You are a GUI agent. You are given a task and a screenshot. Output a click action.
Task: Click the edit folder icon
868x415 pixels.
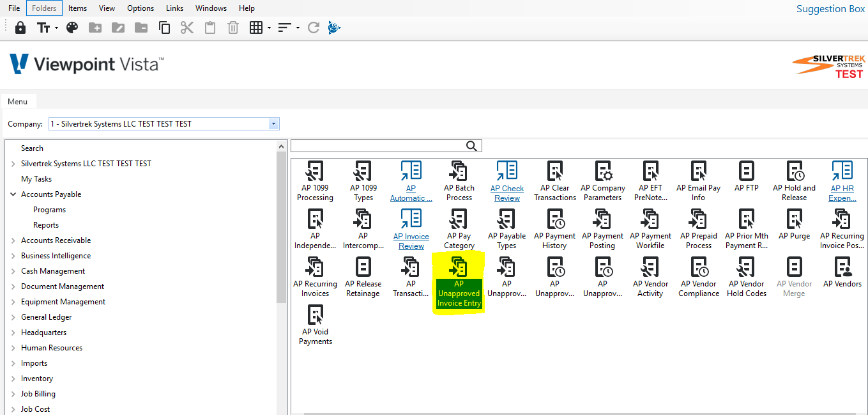coord(118,27)
